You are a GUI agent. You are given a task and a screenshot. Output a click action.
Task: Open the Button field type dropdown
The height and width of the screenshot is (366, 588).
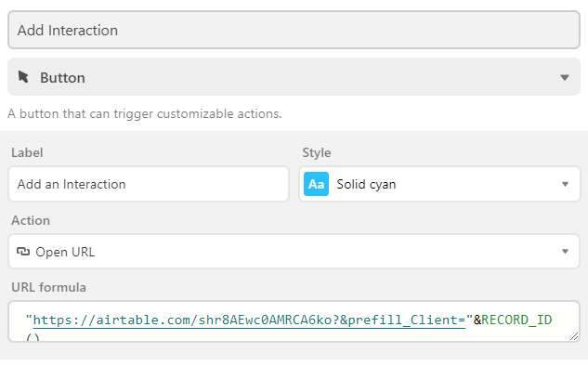coord(294,77)
